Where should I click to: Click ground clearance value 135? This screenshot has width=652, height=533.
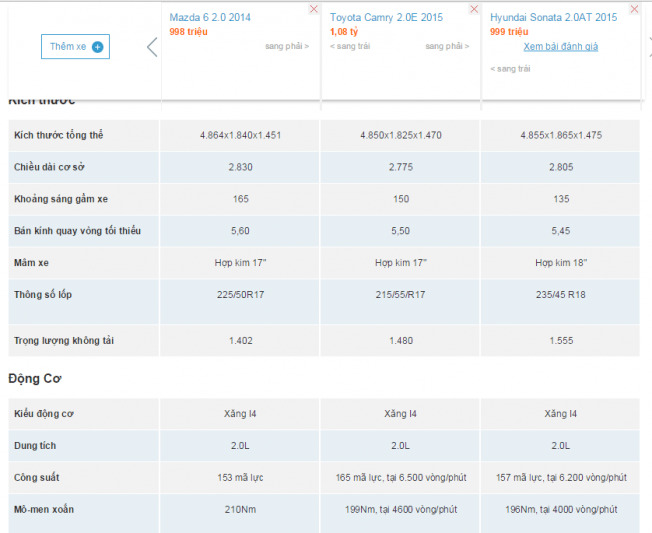point(561,199)
